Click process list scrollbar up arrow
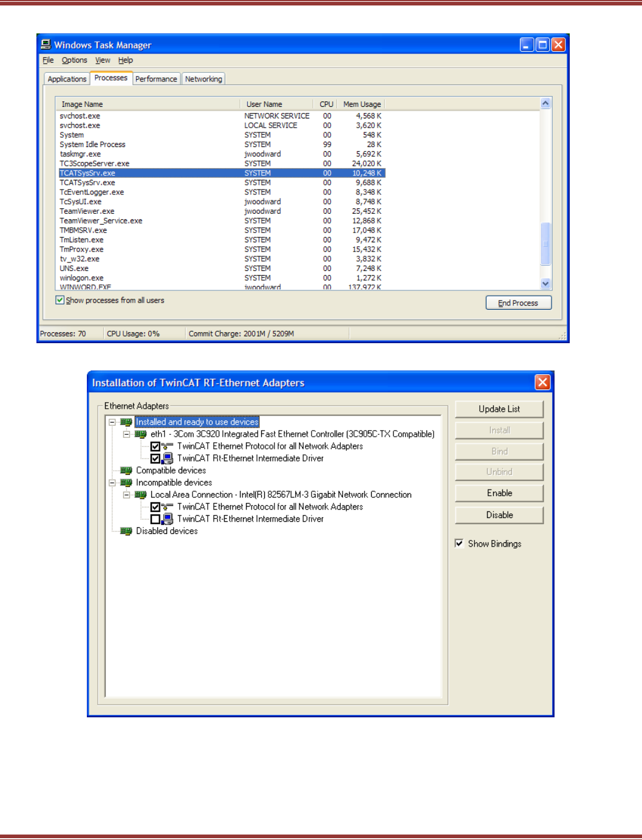The height and width of the screenshot is (840, 642). 545,103
